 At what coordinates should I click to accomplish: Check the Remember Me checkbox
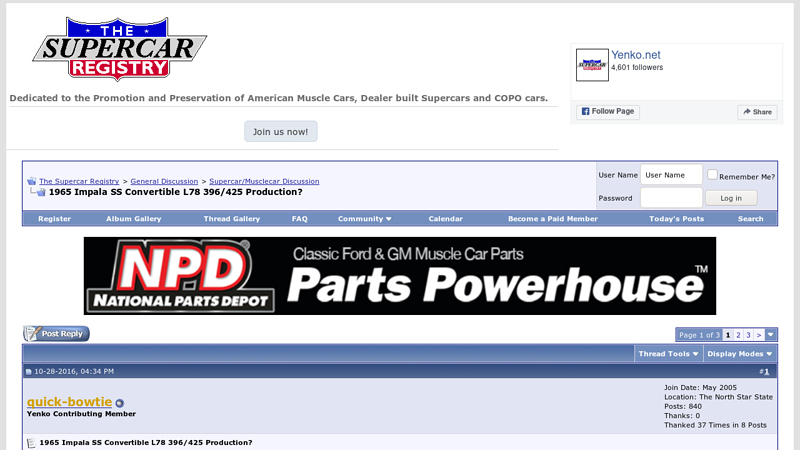712,175
